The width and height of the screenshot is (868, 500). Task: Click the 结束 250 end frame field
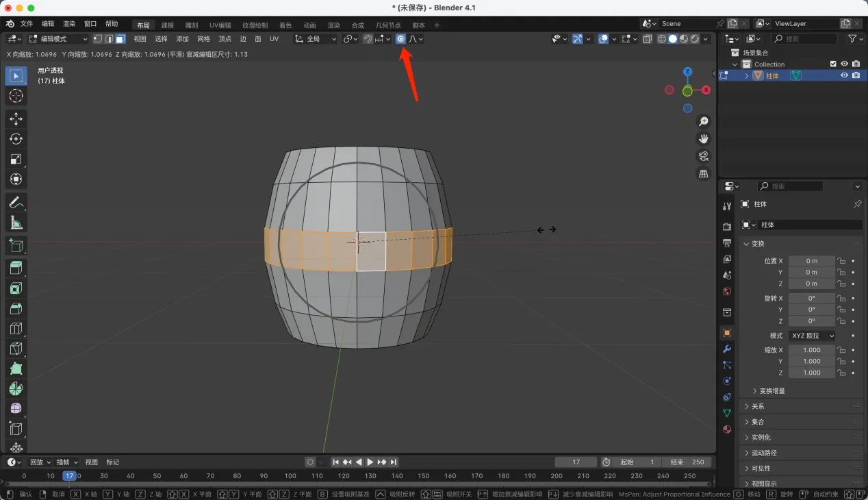(688, 462)
